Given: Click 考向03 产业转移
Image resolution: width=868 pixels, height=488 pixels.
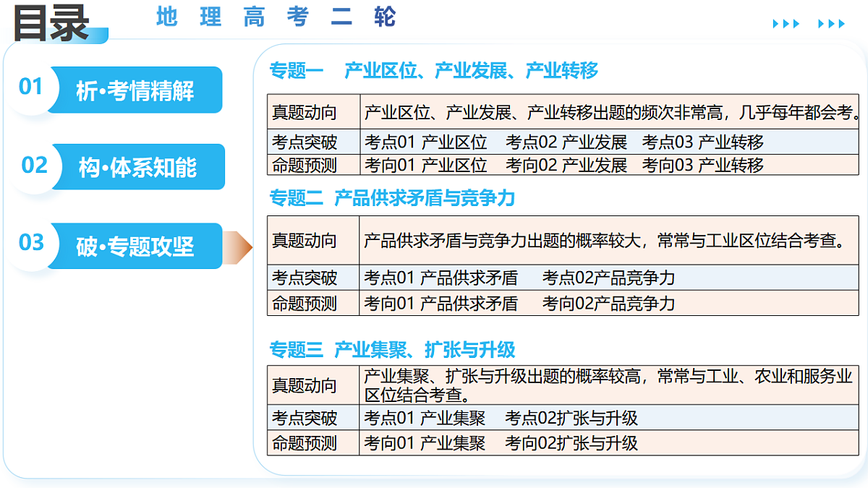Looking at the screenshot, I should pyautogui.click(x=703, y=165).
